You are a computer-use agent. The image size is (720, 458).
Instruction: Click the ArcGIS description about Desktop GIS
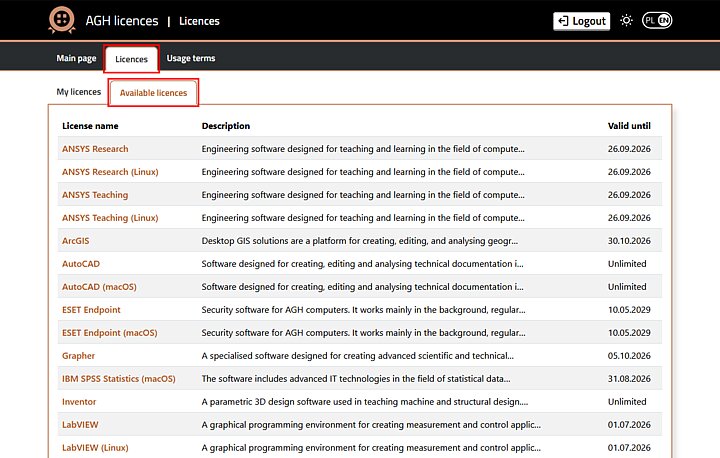click(x=360, y=241)
